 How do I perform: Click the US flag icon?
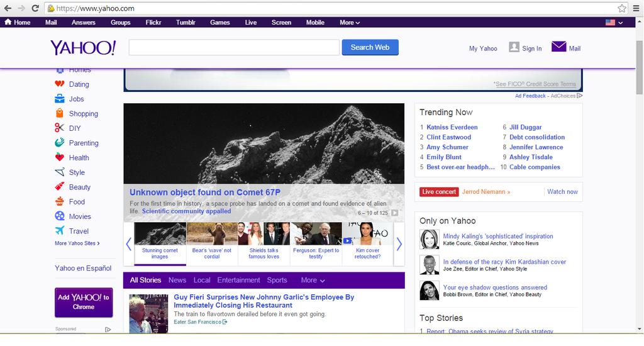pos(610,23)
